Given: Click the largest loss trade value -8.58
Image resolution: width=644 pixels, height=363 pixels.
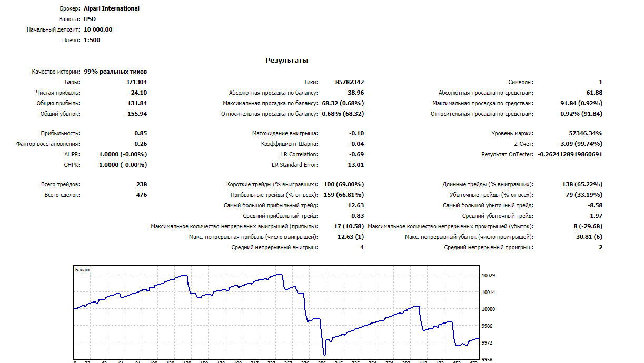Looking at the screenshot, I should (595, 205).
